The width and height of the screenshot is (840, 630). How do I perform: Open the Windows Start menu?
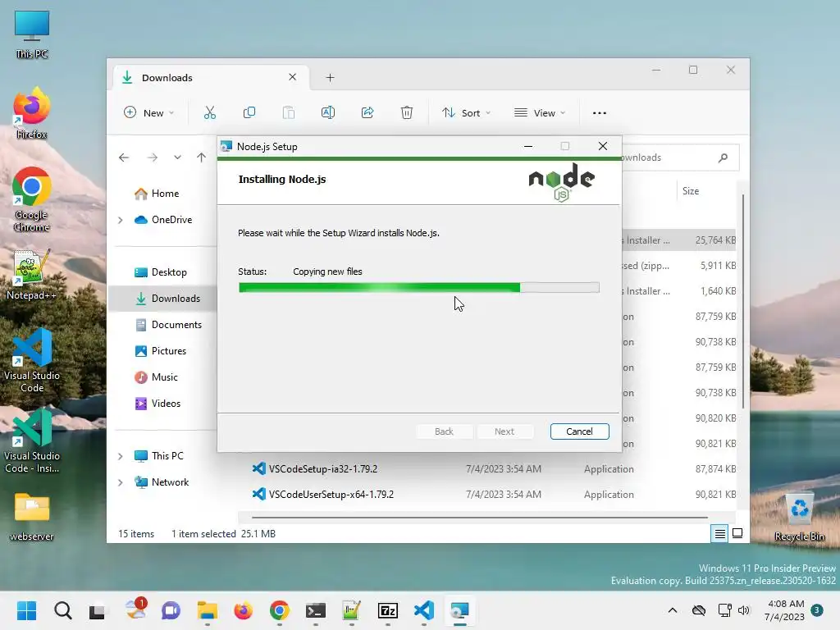pyautogui.click(x=26, y=610)
